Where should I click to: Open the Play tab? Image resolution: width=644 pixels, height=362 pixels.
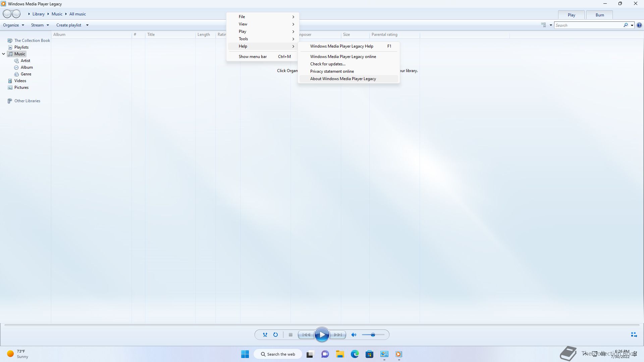click(572, 15)
